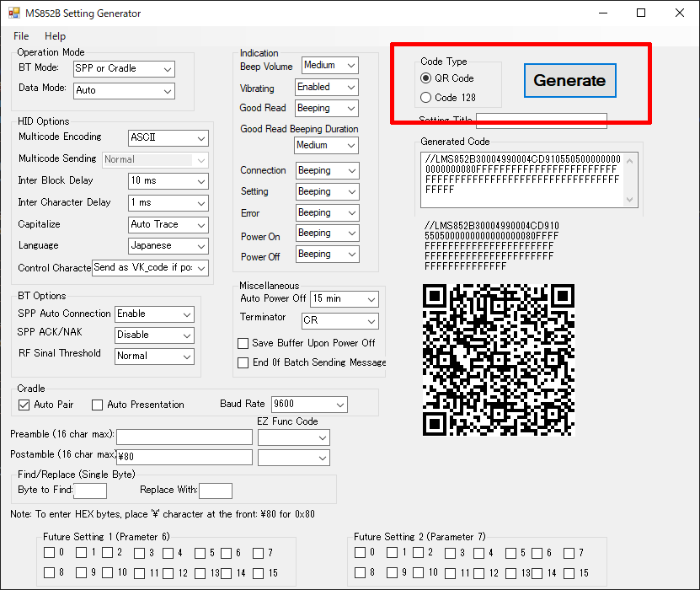This screenshot has height=590, width=700.
Task: Expand the Control Character dropdown
Action: pyautogui.click(x=151, y=268)
